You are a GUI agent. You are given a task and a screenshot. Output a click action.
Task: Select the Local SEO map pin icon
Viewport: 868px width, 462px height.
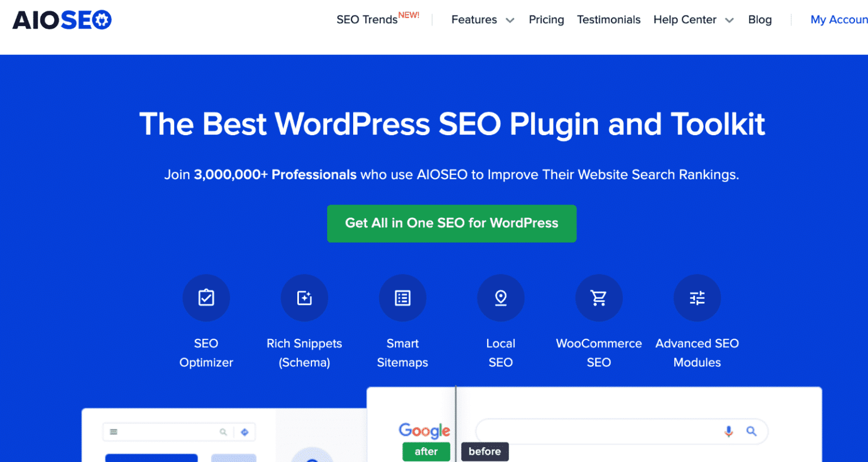(501, 298)
